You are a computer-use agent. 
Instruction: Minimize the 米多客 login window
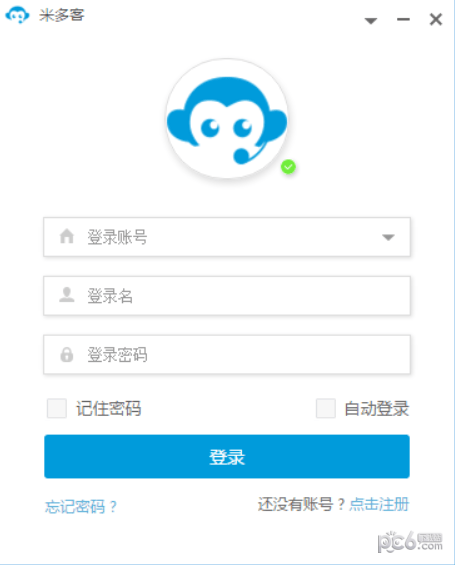click(403, 19)
